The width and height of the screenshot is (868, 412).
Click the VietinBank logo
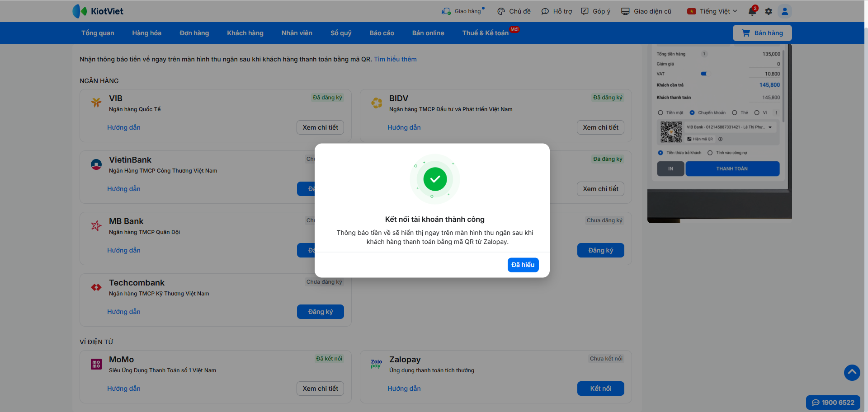96,164
